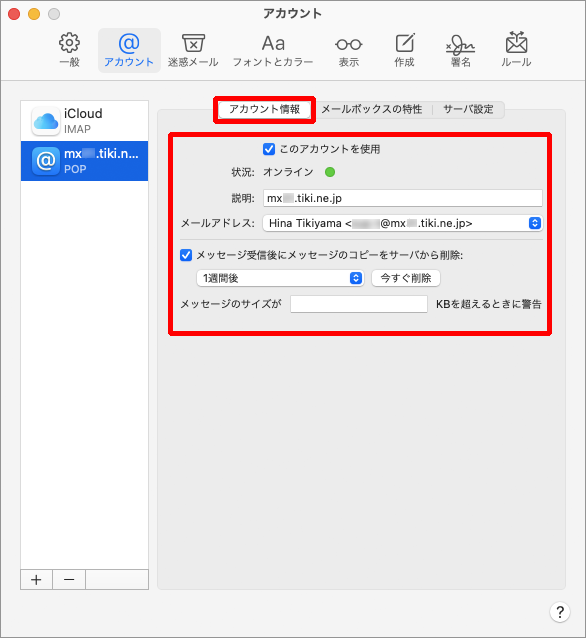Open フォントとカラー Aa icon

[273, 43]
